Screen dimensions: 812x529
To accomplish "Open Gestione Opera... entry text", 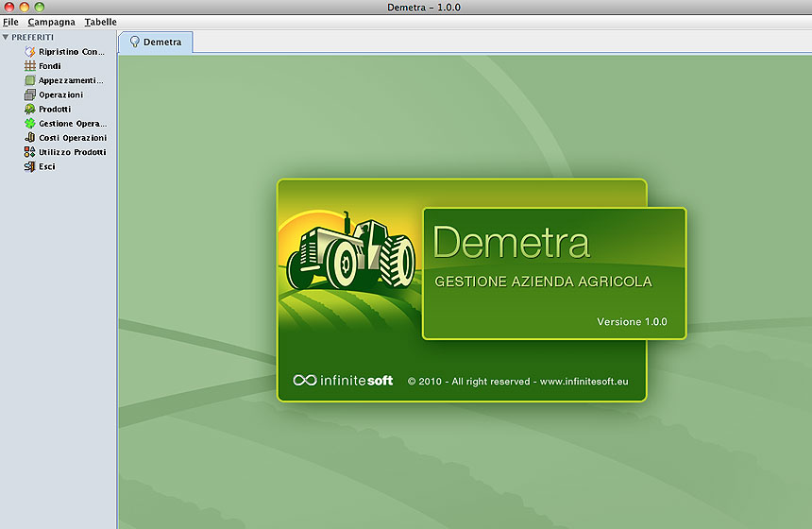I will (73, 124).
